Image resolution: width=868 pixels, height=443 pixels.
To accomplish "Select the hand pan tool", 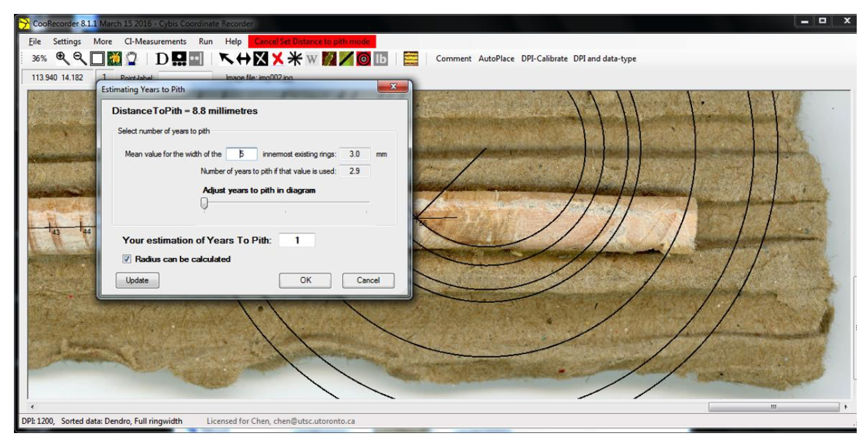I will [x=131, y=58].
